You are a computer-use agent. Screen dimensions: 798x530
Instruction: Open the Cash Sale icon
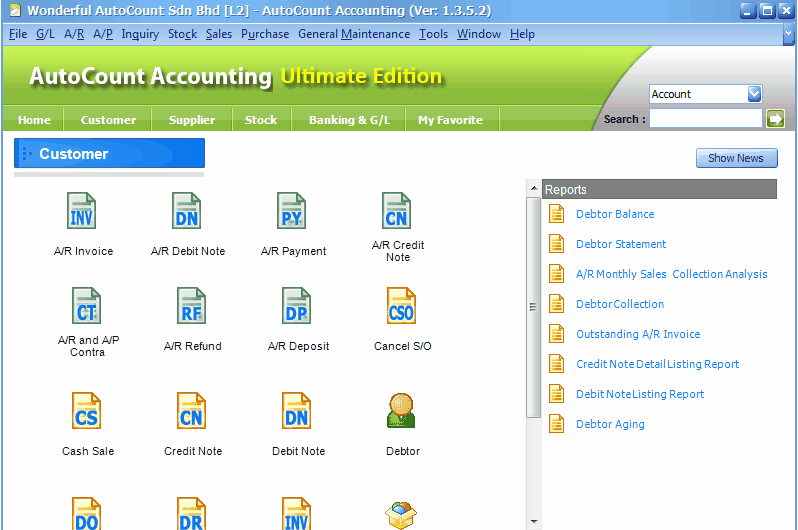(x=87, y=411)
